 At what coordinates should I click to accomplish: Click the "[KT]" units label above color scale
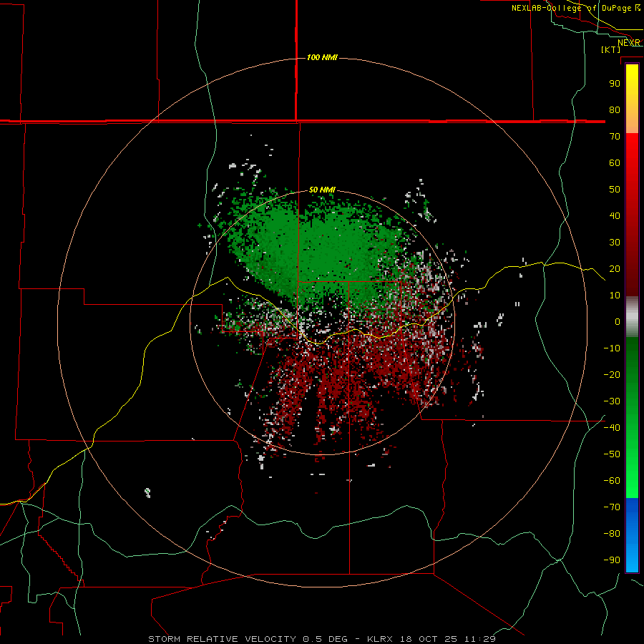click(611, 49)
